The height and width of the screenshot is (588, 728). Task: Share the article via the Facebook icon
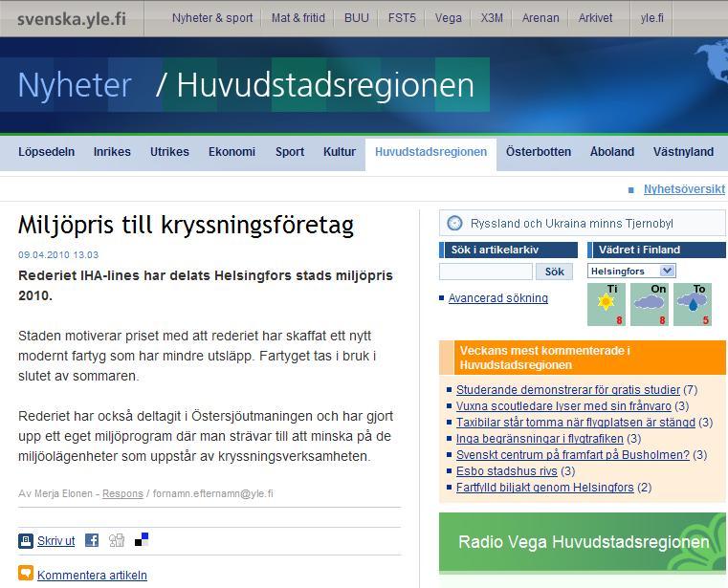tap(92, 540)
